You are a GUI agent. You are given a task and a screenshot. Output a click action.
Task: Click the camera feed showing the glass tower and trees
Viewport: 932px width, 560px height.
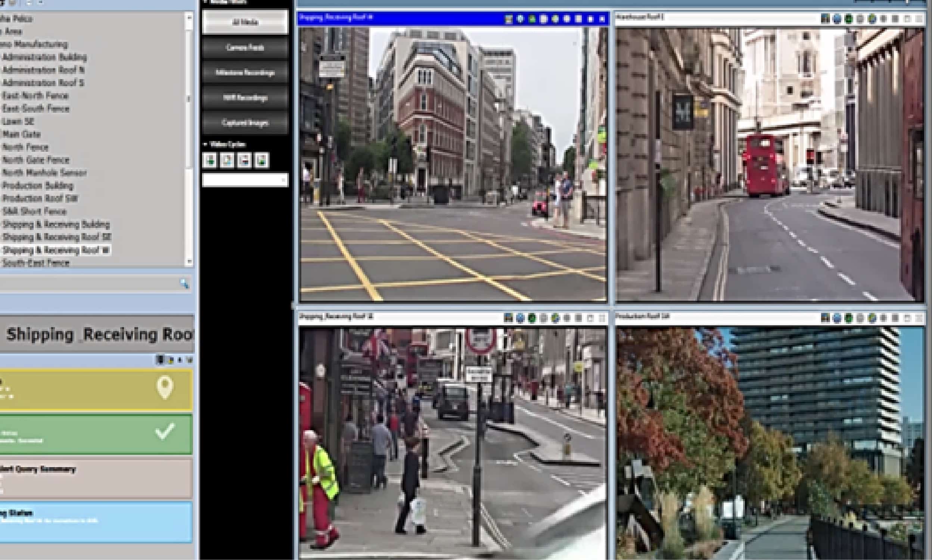[770, 443]
